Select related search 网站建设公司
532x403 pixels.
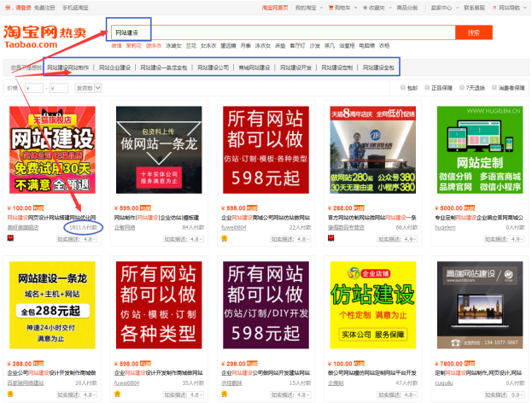[x=213, y=67]
